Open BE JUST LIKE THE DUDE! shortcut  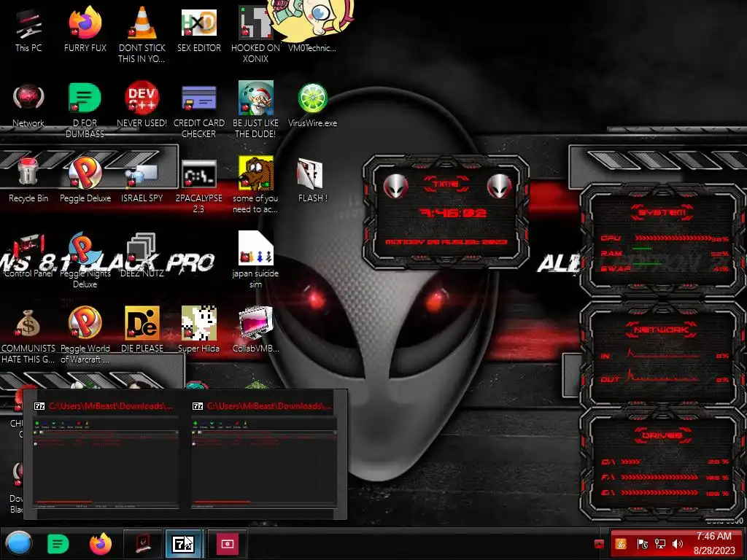click(255, 109)
